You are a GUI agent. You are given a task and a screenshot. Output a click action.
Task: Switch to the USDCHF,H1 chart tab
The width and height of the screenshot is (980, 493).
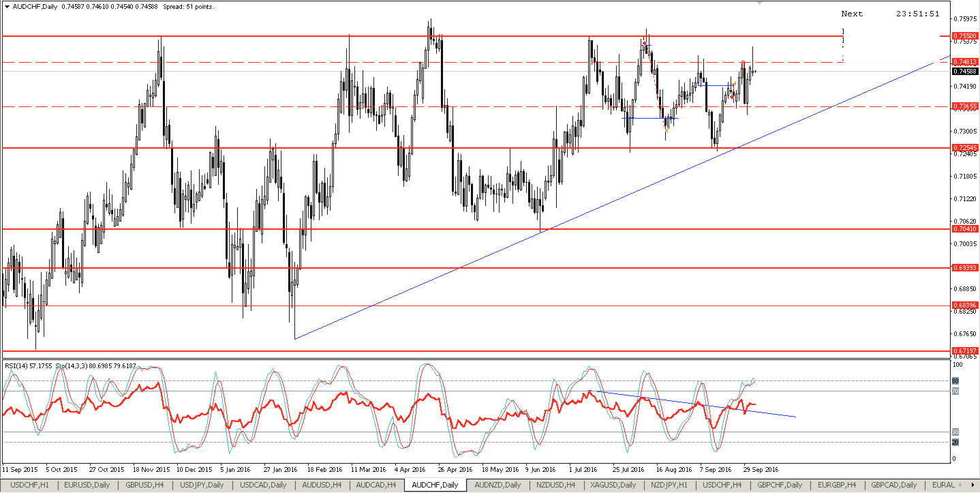[x=30, y=485]
